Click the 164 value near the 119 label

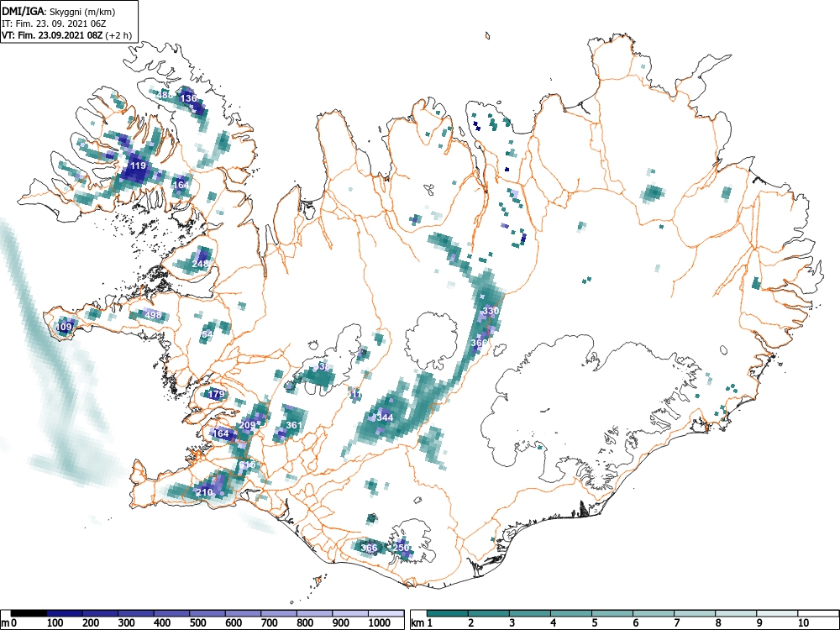coord(181,185)
